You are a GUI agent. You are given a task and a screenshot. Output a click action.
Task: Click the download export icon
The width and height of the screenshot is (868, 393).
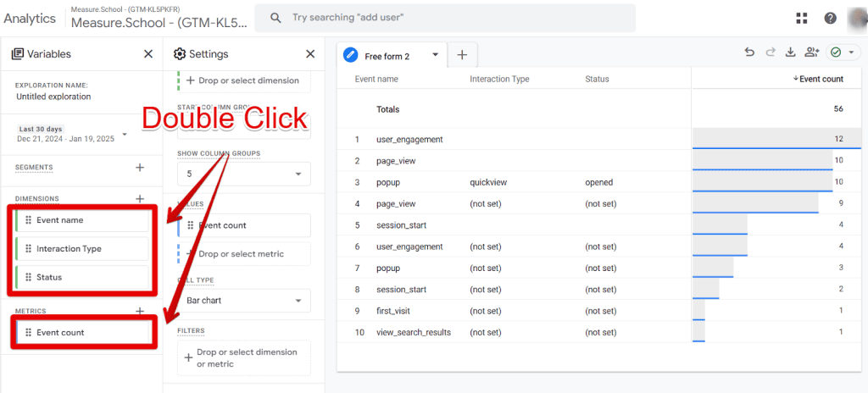pyautogui.click(x=791, y=52)
